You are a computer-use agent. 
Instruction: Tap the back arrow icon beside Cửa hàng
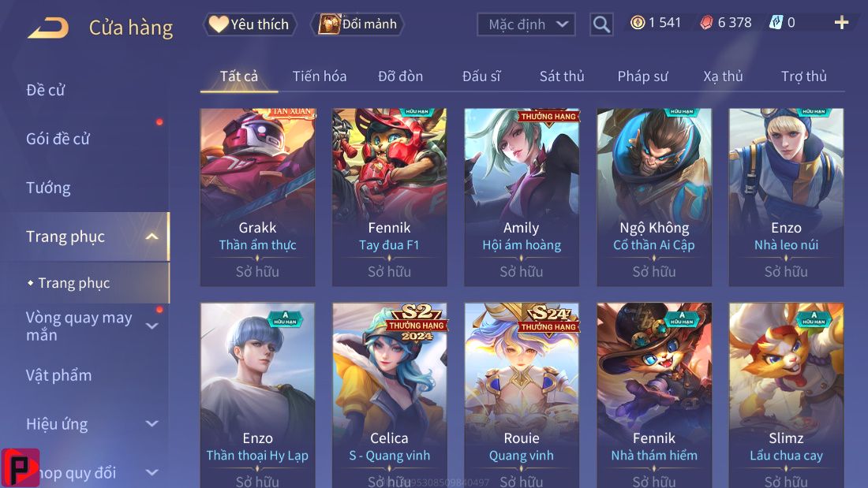(x=48, y=28)
